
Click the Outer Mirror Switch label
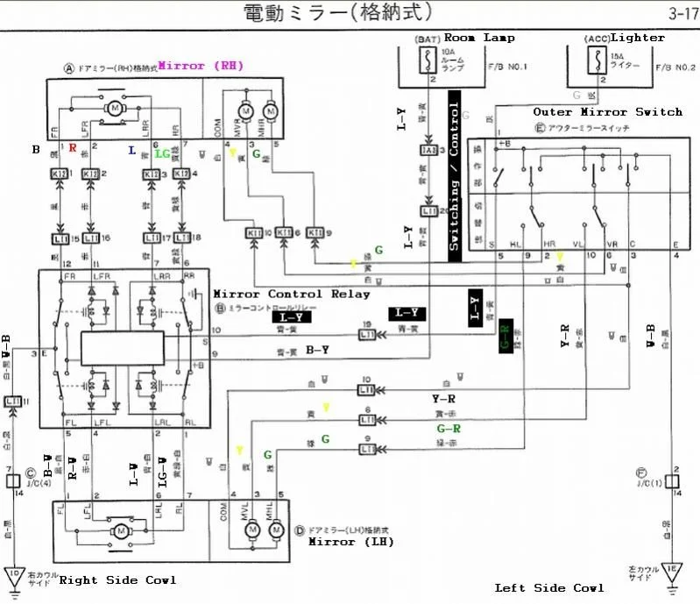click(607, 112)
